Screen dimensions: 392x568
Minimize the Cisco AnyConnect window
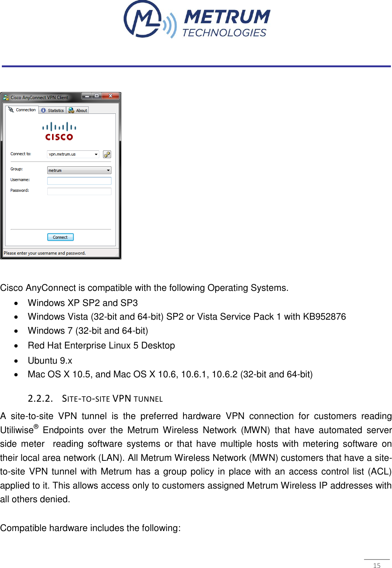pos(87,96)
